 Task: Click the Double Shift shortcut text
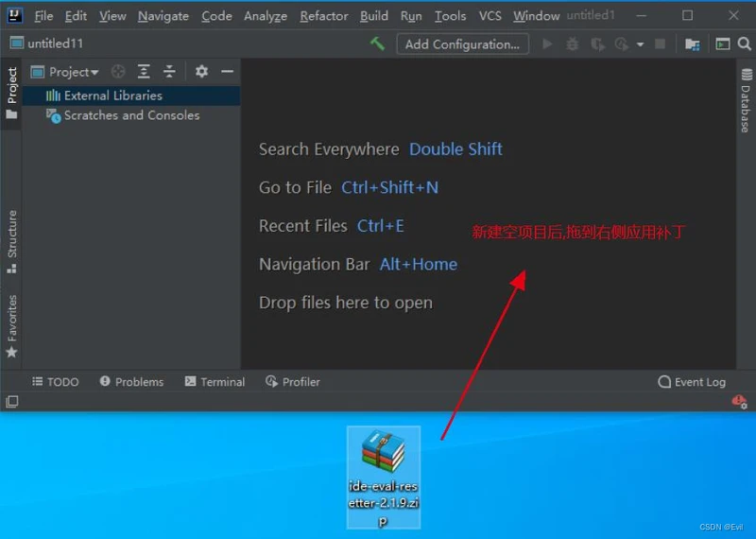coord(455,149)
